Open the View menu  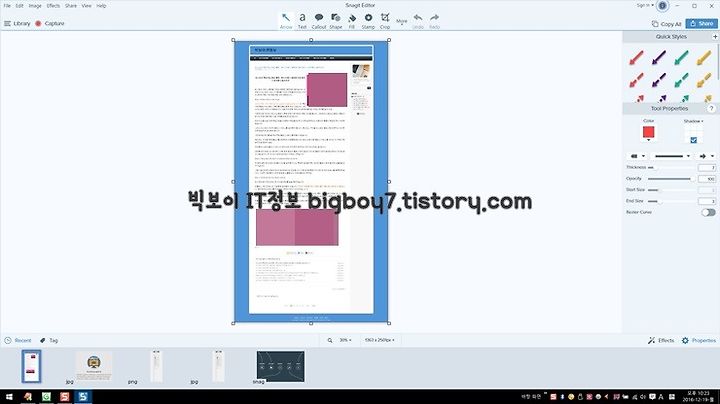click(86, 6)
